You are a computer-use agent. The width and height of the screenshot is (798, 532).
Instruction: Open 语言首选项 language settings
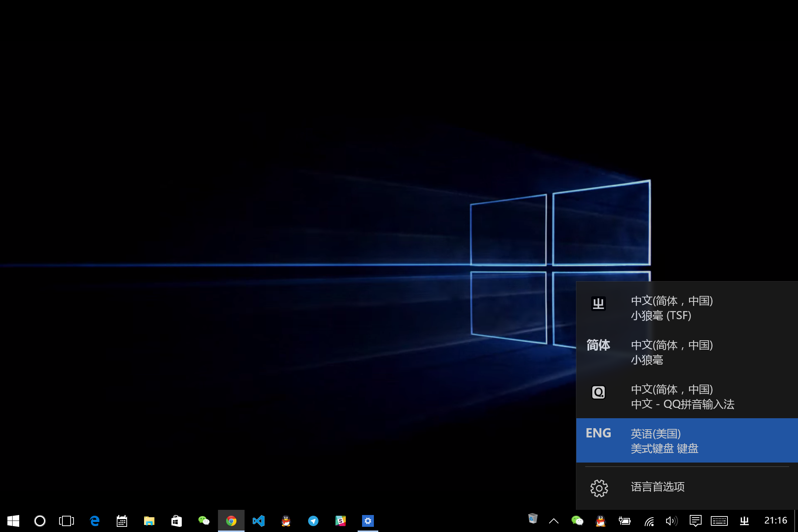(x=658, y=487)
